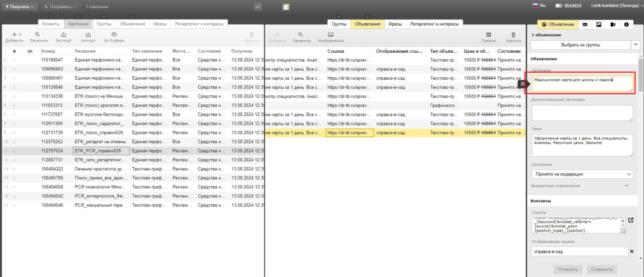This screenshot has height=277, width=644.
Task: Open the link in browser icon
Action: coord(631,220)
